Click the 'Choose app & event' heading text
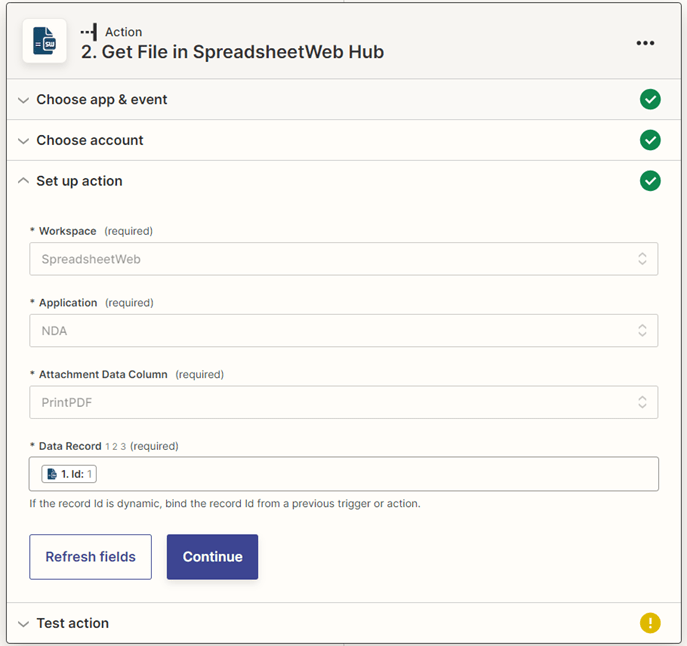Screen dimensions: 687x646 (x=102, y=99)
